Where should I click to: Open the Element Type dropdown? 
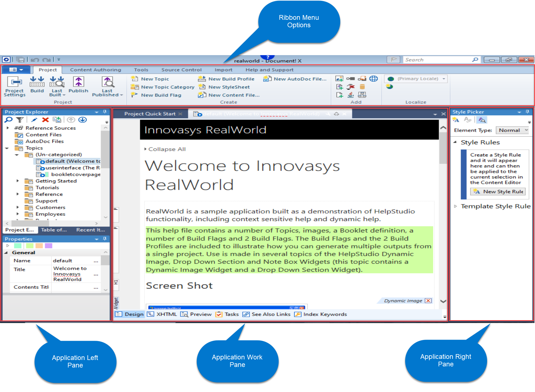pyautogui.click(x=512, y=130)
